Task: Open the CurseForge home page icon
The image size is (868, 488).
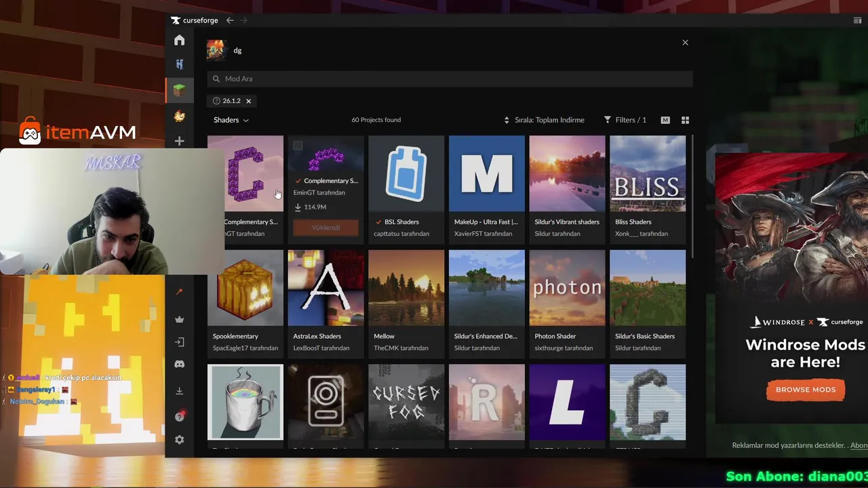Action: point(179,41)
